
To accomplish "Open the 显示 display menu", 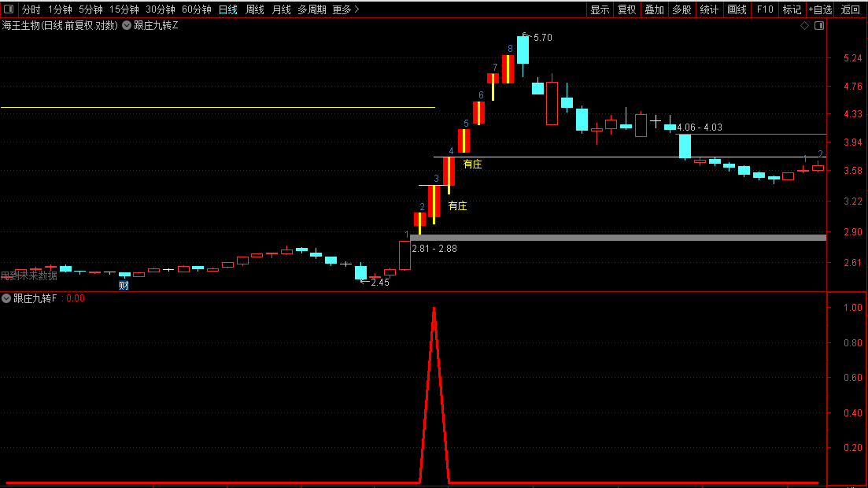I will [600, 9].
